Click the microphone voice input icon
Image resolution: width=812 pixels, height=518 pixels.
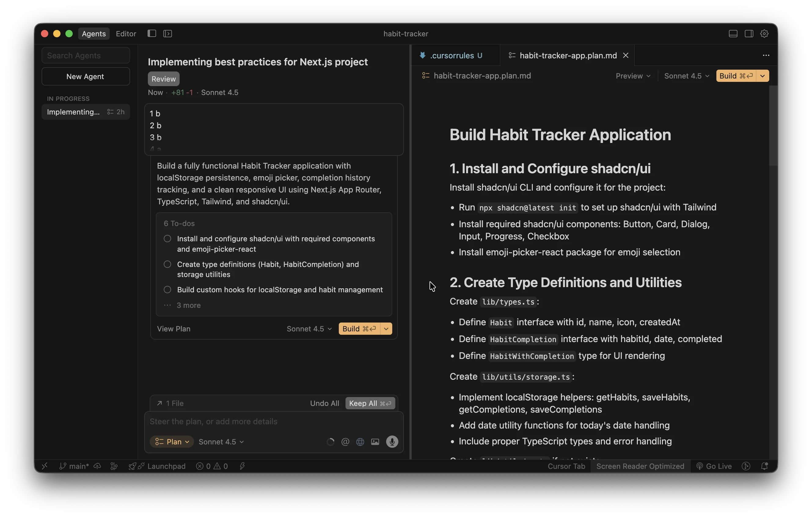pyautogui.click(x=392, y=442)
